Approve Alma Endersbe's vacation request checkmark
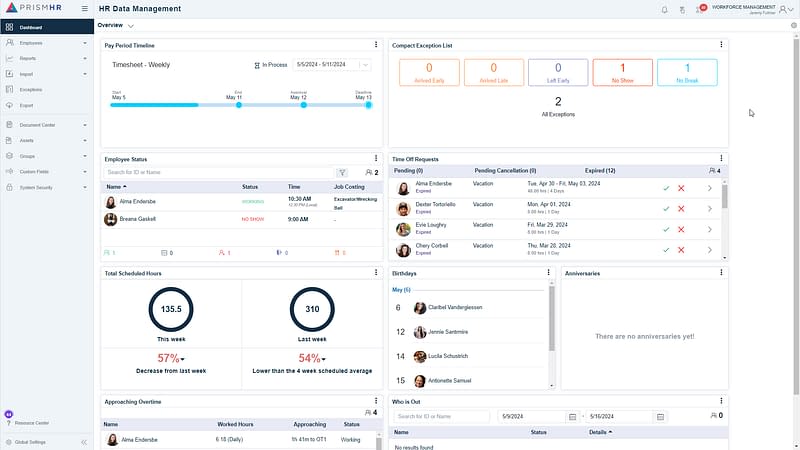 666,188
